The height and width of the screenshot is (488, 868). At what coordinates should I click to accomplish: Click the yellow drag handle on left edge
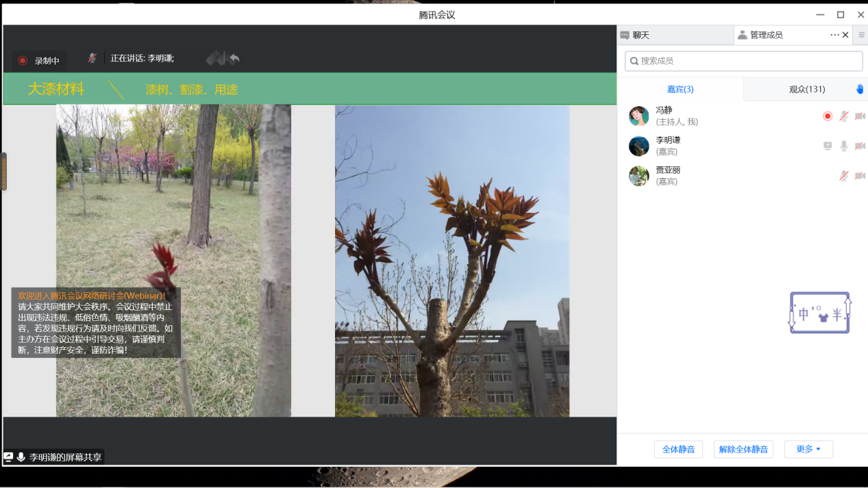click(x=4, y=171)
